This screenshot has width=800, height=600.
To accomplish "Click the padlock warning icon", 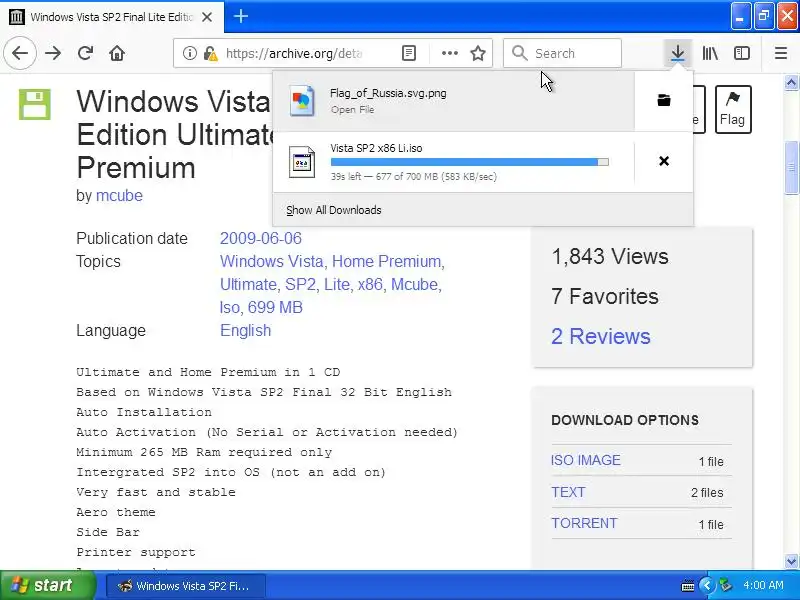I will pos(210,53).
